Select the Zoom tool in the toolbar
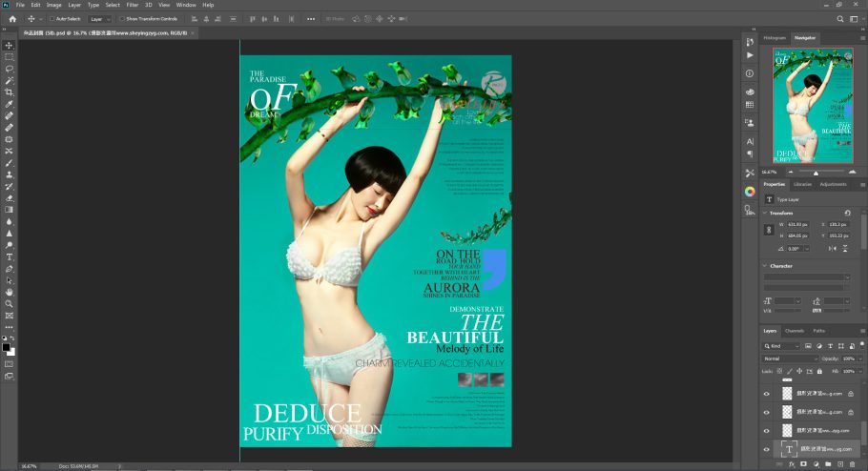868x471 pixels. tap(9, 304)
